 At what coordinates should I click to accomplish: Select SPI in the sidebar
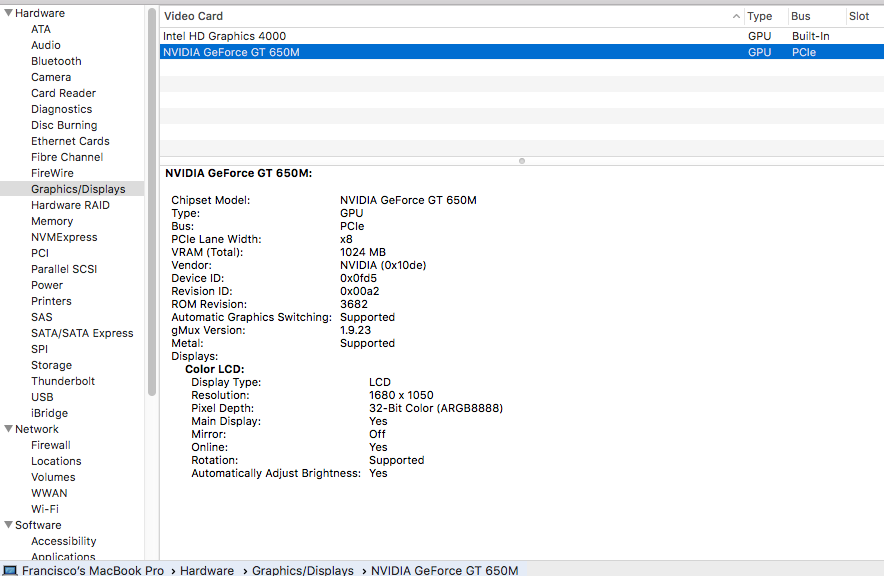[39, 349]
